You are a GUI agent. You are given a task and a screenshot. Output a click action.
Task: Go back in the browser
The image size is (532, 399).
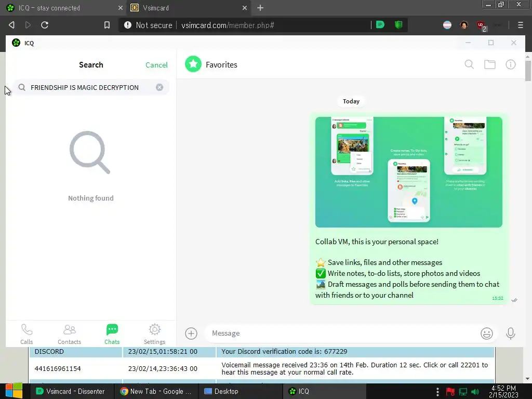[x=11, y=25]
